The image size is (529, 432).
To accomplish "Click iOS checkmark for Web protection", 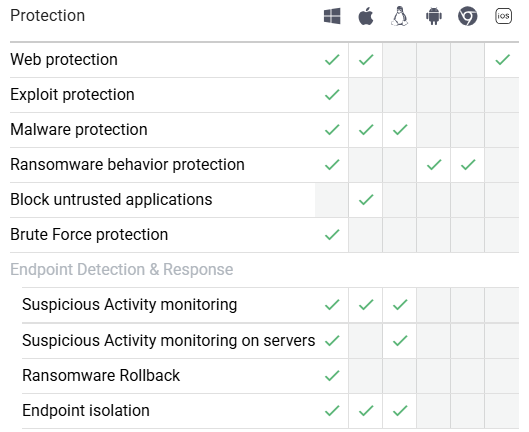I will pos(502,60).
